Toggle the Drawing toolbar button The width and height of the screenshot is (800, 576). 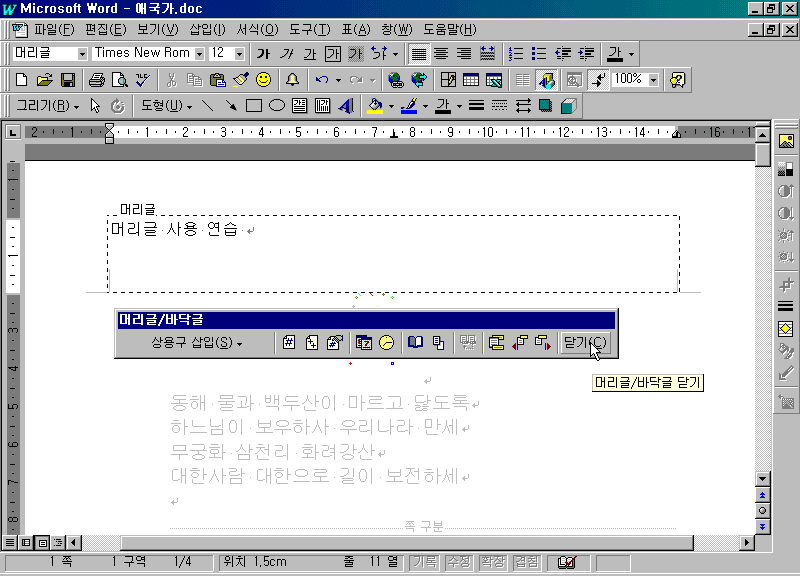[x=546, y=80]
